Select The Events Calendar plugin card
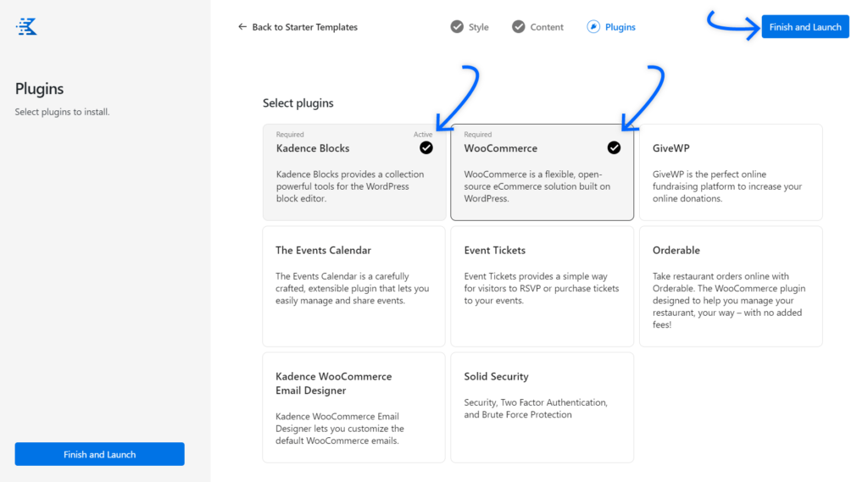868x482 pixels. click(353, 286)
